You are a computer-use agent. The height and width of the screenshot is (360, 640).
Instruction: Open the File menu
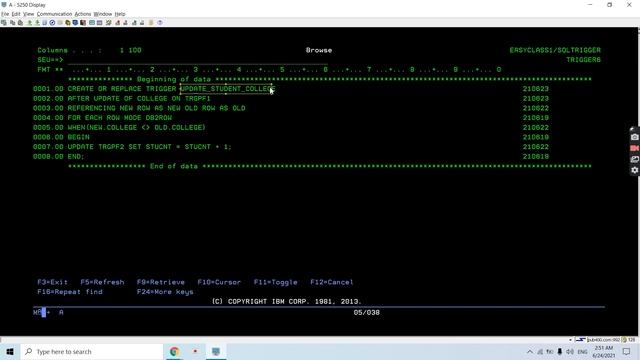point(5,14)
